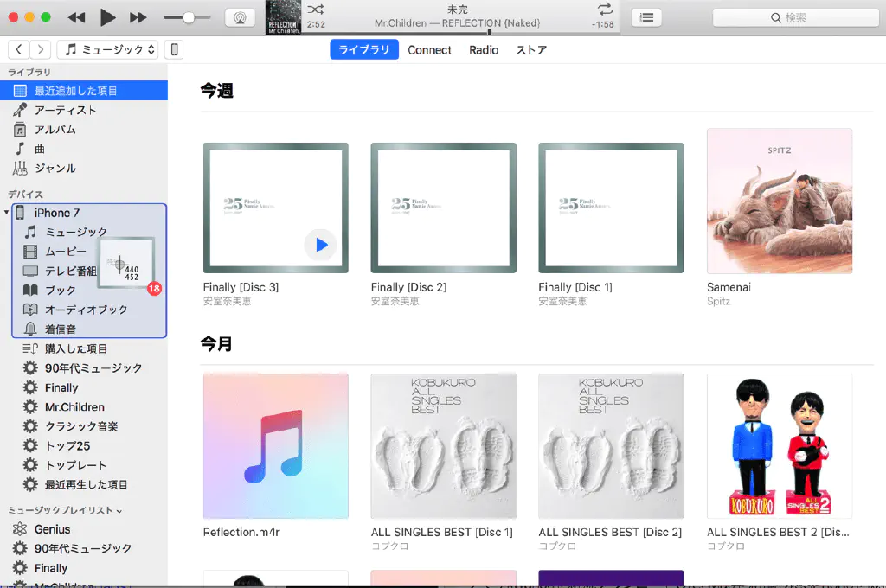Click 安室奈美恵 under Finally [Disc 1]

pyautogui.click(x=562, y=301)
